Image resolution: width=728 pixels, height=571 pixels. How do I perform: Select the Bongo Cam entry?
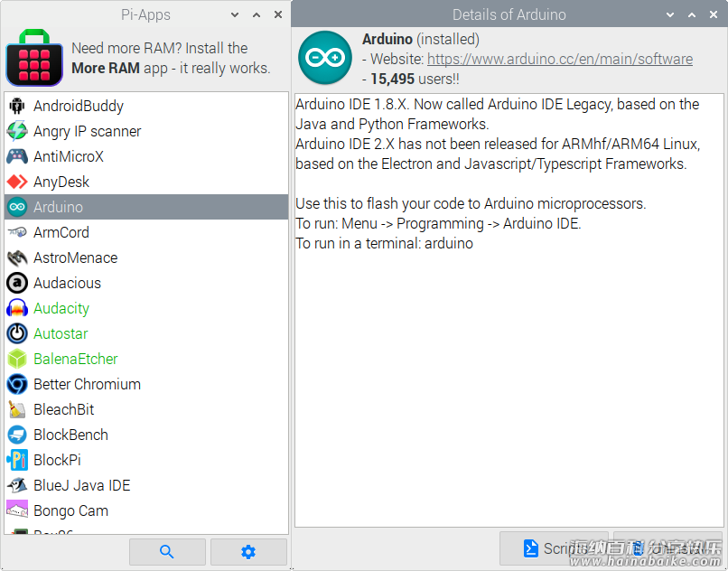click(x=146, y=510)
